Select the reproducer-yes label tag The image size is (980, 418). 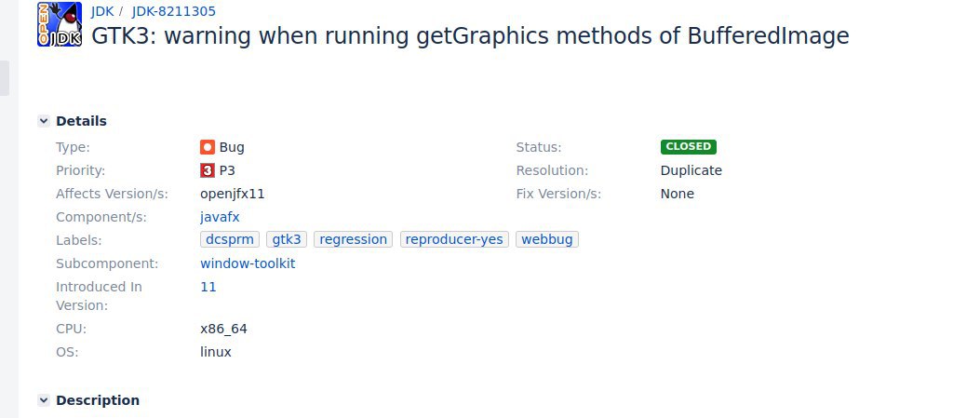(454, 239)
